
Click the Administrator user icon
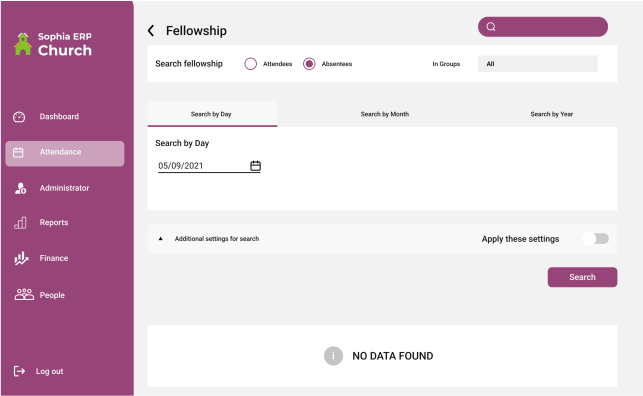pos(20,188)
